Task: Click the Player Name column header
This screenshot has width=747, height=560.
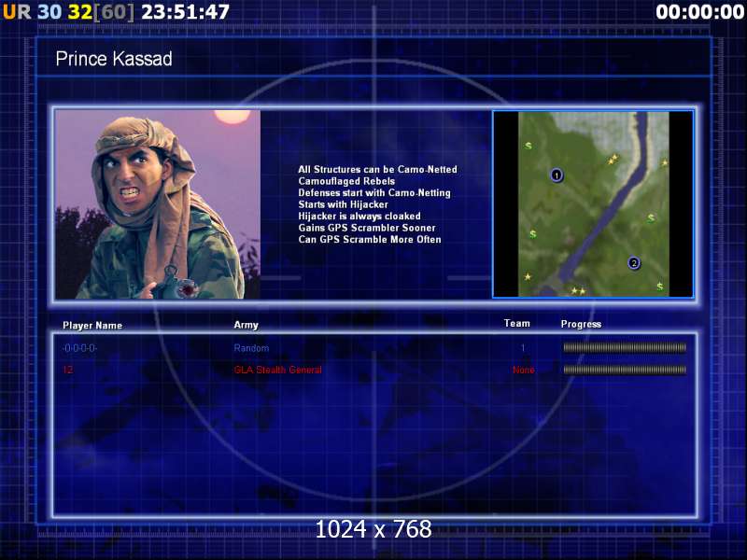Action: tap(92, 325)
